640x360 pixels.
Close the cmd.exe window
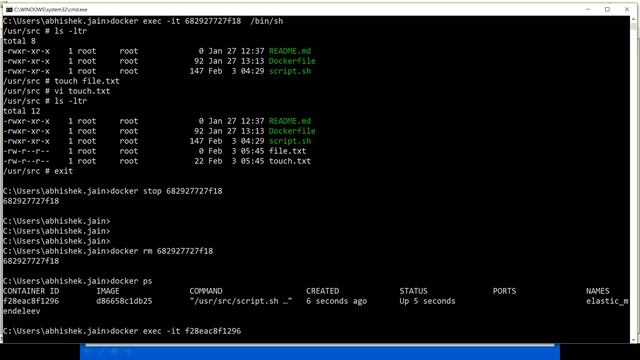[627, 9]
